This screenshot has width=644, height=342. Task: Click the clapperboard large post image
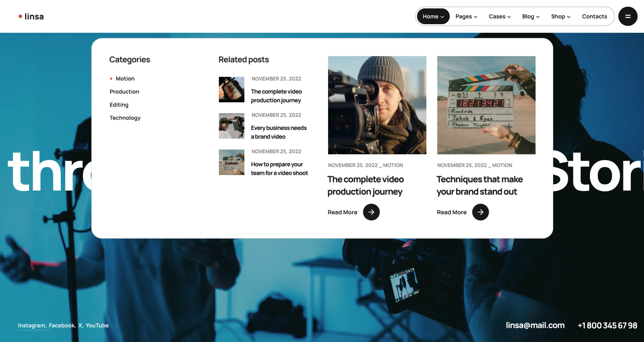486,105
